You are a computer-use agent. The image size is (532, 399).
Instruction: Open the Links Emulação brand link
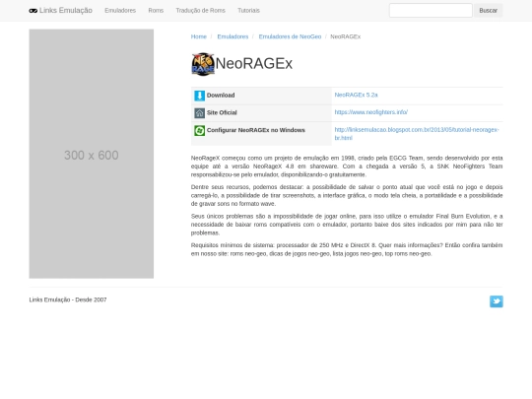61,11
